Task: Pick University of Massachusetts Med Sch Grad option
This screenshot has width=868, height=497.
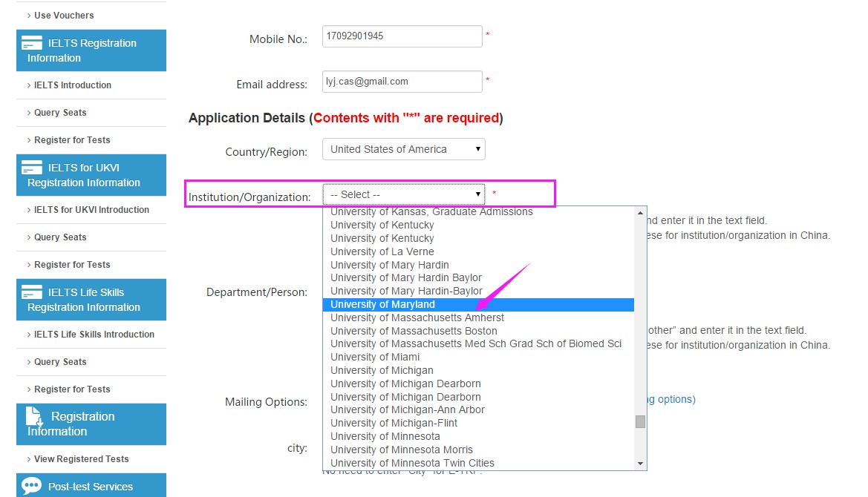Action: click(x=478, y=344)
